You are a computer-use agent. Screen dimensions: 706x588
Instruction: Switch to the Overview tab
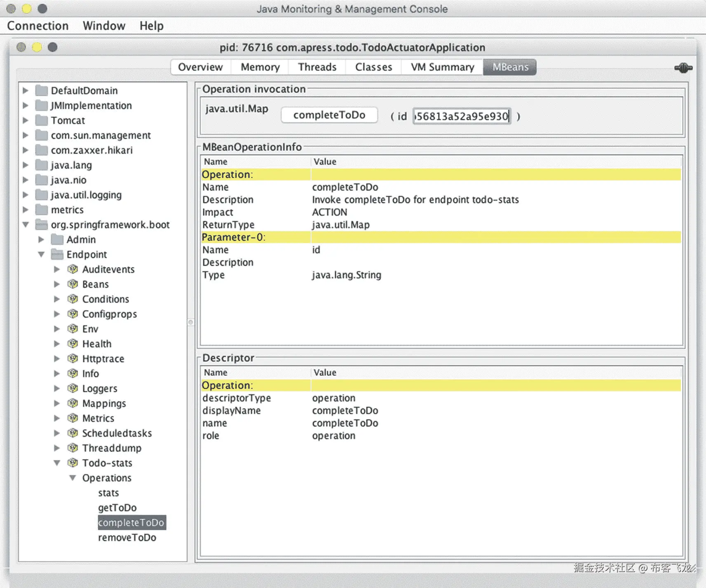tap(200, 67)
